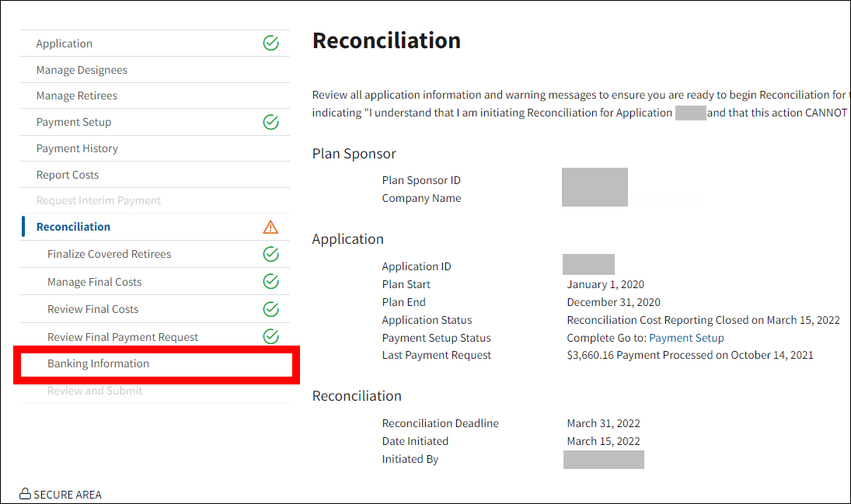Open Report Costs section
This screenshot has height=504, width=851.
coord(68,175)
